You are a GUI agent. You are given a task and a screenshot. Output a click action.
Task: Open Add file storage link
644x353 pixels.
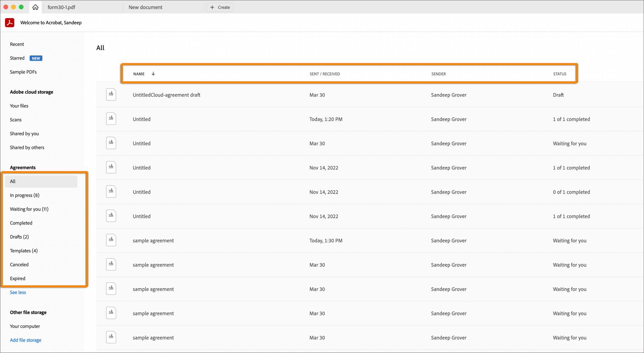(25, 340)
